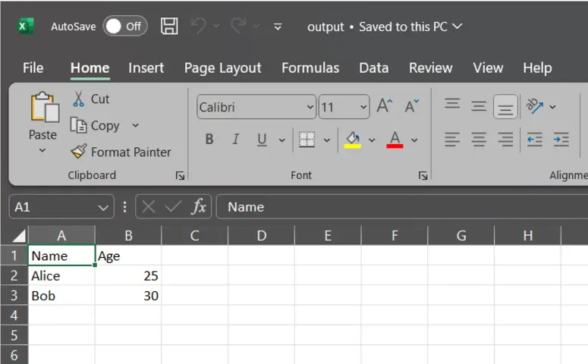Open the Orientation dropdown arrow
This screenshot has height=364, width=588.
552,107
